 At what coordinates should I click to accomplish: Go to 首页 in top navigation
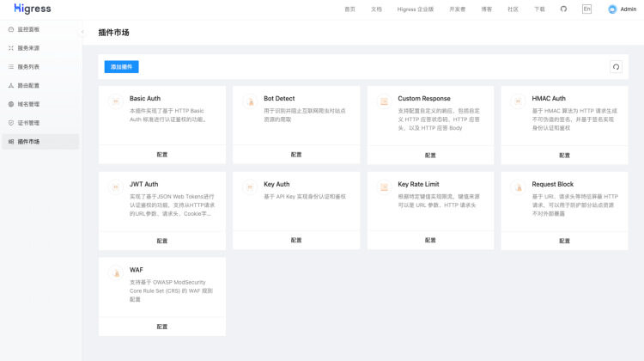pos(350,9)
